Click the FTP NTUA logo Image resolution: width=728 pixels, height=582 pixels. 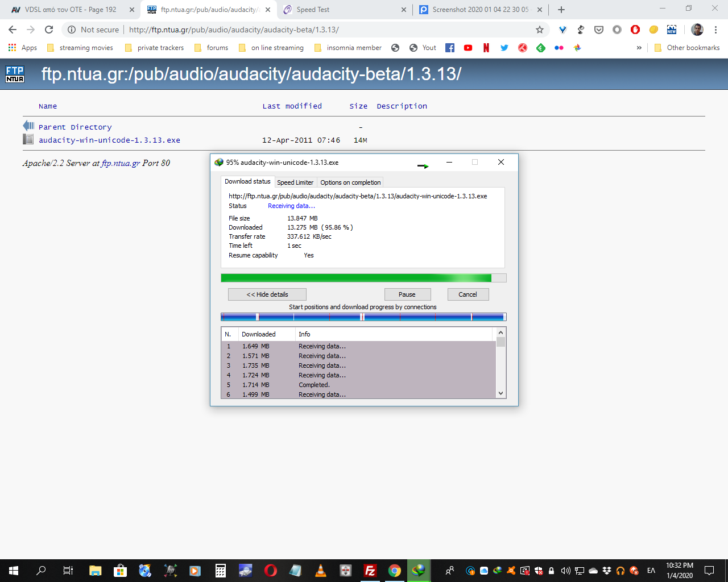coord(15,74)
